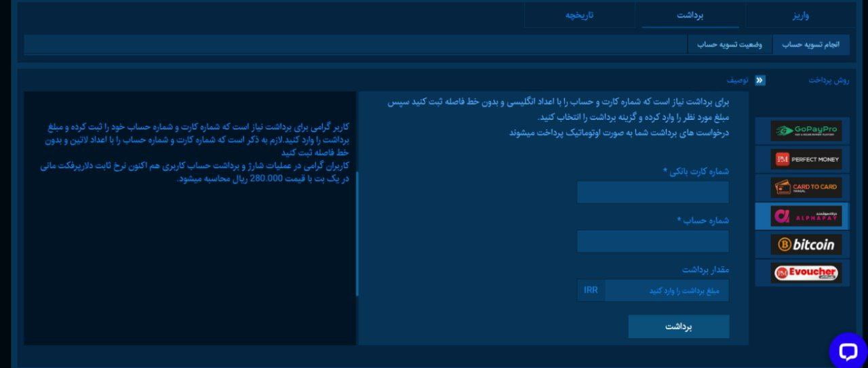Viewport: 868px width, 368px height.
Task: Pick the AlphaPay payment logo
Action: coord(806,216)
